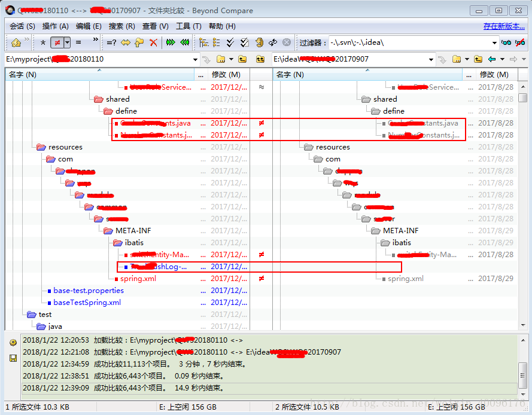The width and height of the screenshot is (532, 415).
Task: Open the 会话 (S) menu
Action: click(22, 26)
